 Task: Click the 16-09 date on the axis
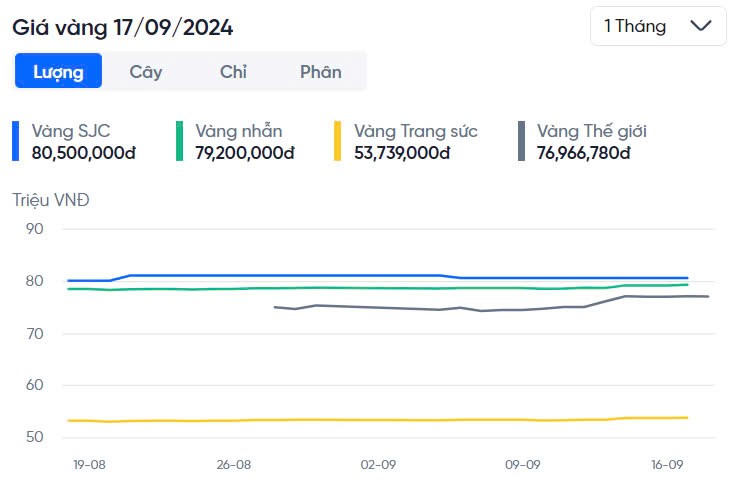[x=667, y=465]
